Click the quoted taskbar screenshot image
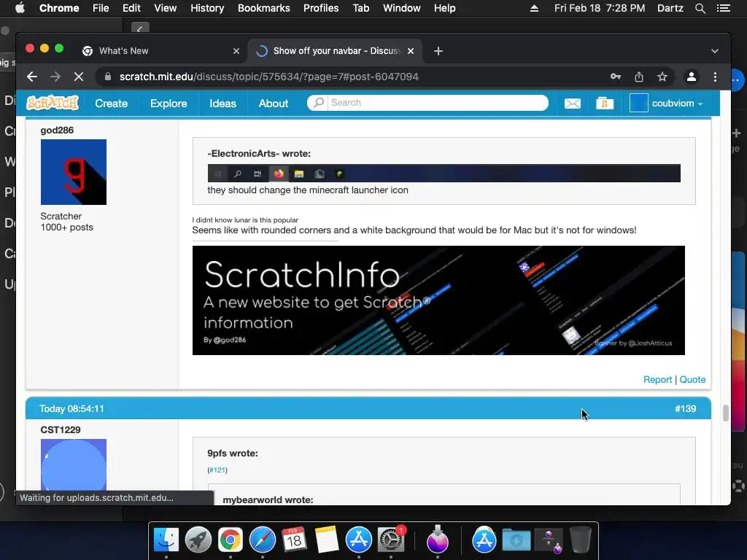This screenshot has height=560, width=747. 444,174
